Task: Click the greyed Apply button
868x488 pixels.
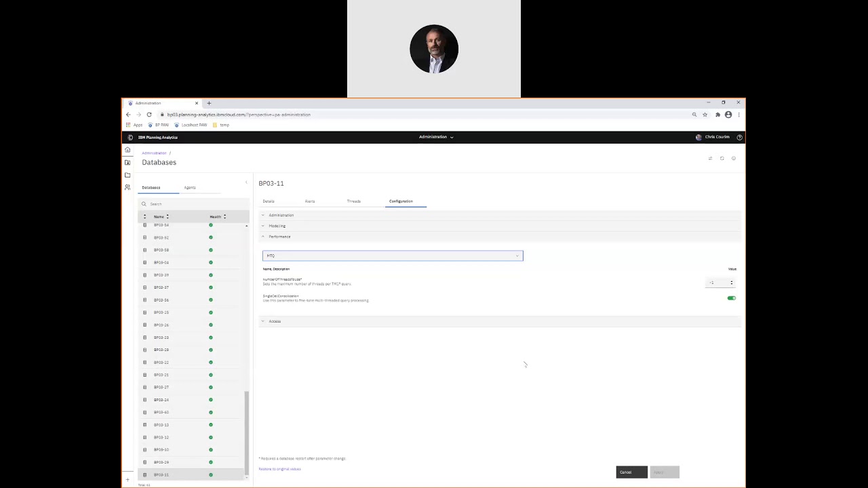Action: [x=664, y=472]
